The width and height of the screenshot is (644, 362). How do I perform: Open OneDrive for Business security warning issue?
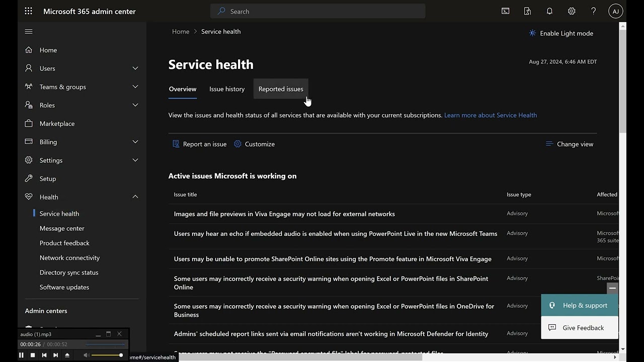(x=334, y=310)
